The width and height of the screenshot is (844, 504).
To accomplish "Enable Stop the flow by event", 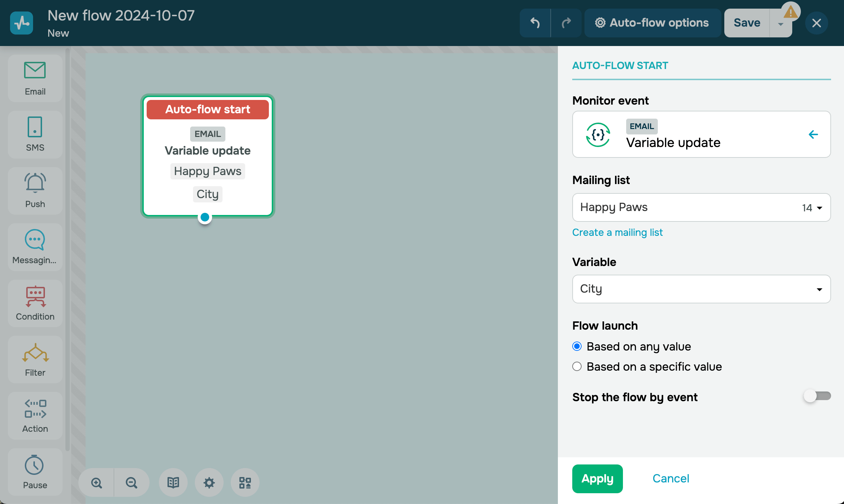I will pos(817,396).
